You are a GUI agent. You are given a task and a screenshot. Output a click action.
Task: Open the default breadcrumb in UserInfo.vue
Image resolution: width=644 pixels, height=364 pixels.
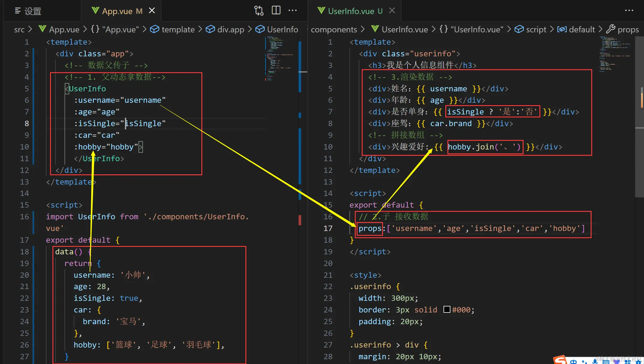tap(576, 29)
